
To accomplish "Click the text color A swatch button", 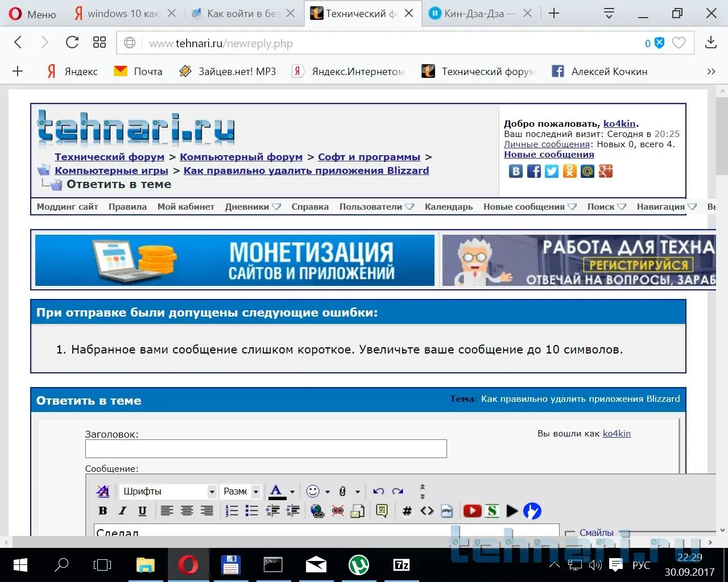I will [x=276, y=492].
